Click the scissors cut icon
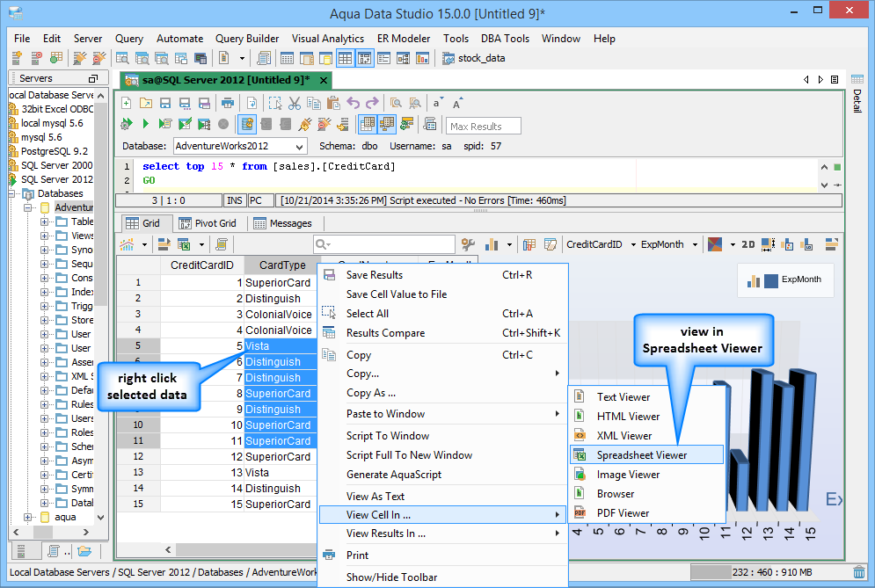The width and height of the screenshot is (875, 588). 295,103
